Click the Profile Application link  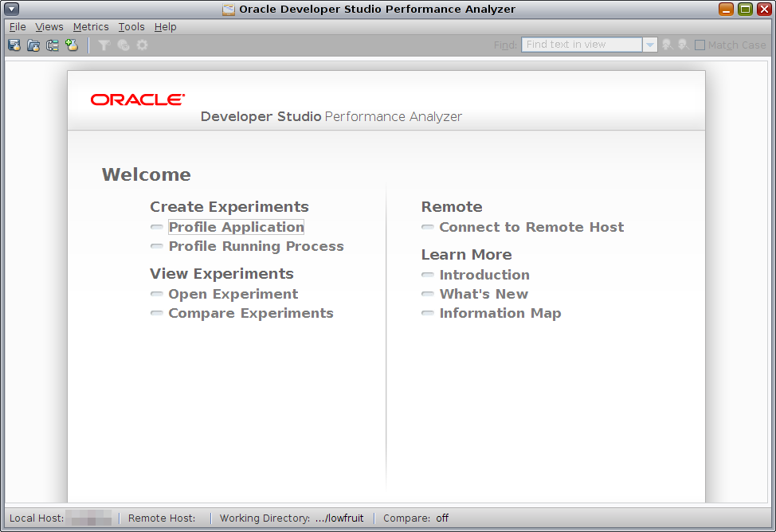(x=236, y=227)
